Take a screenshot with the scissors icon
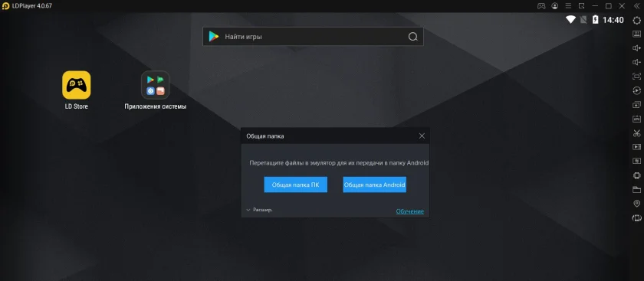The width and height of the screenshot is (644, 281). point(636,133)
